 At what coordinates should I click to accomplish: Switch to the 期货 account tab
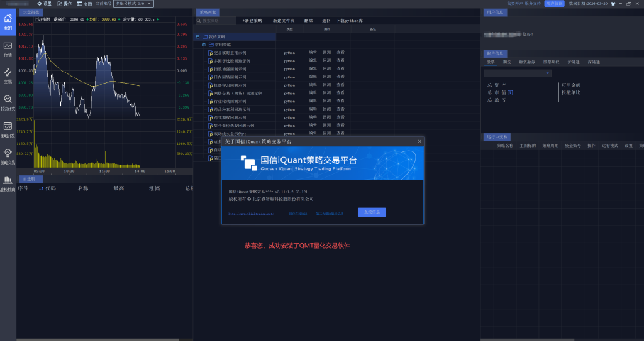click(x=507, y=62)
